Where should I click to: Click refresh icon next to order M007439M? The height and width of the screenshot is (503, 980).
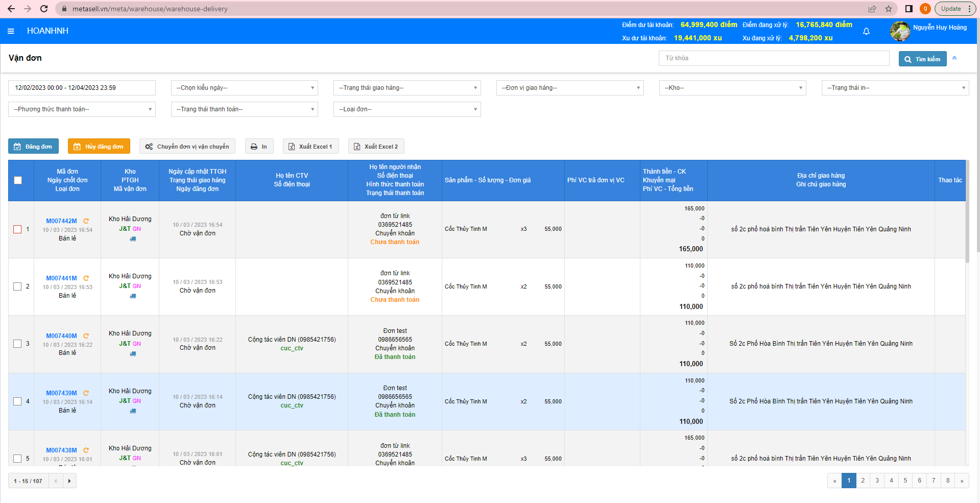pyautogui.click(x=86, y=393)
